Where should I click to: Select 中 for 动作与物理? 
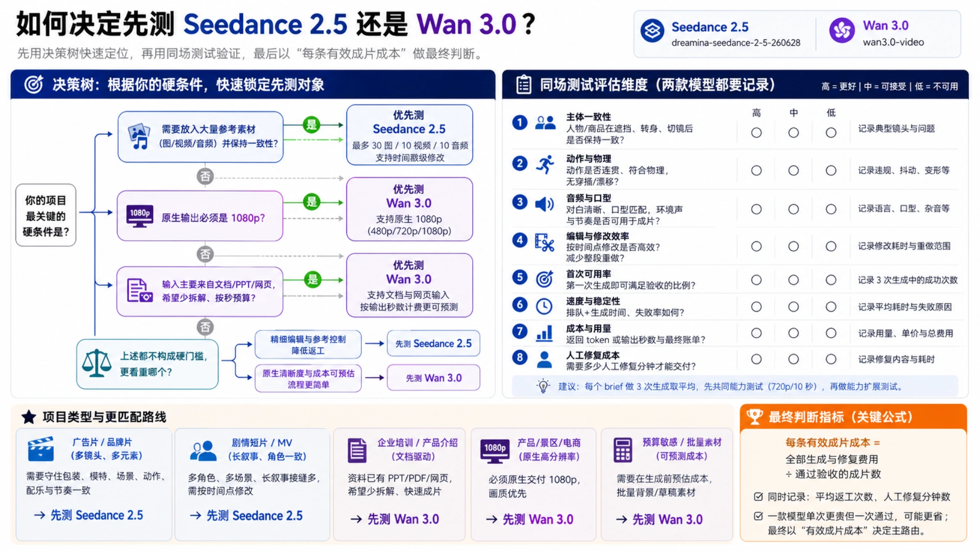tap(793, 170)
